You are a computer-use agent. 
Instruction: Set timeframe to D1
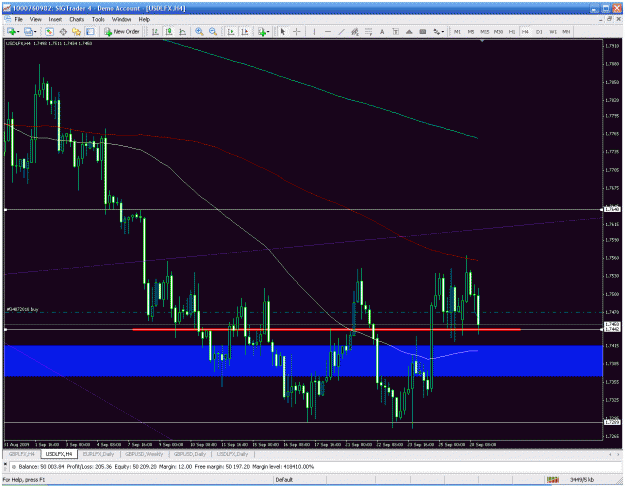pos(539,31)
